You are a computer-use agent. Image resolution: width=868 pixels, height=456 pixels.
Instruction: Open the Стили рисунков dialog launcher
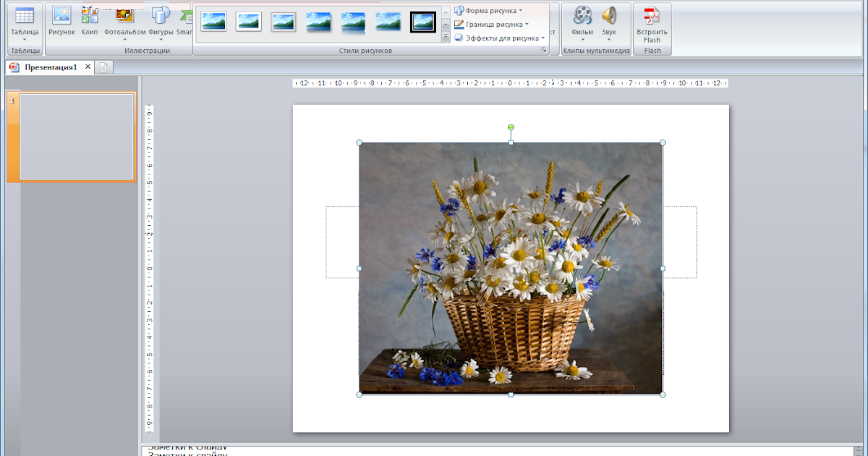click(x=544, y=51)
